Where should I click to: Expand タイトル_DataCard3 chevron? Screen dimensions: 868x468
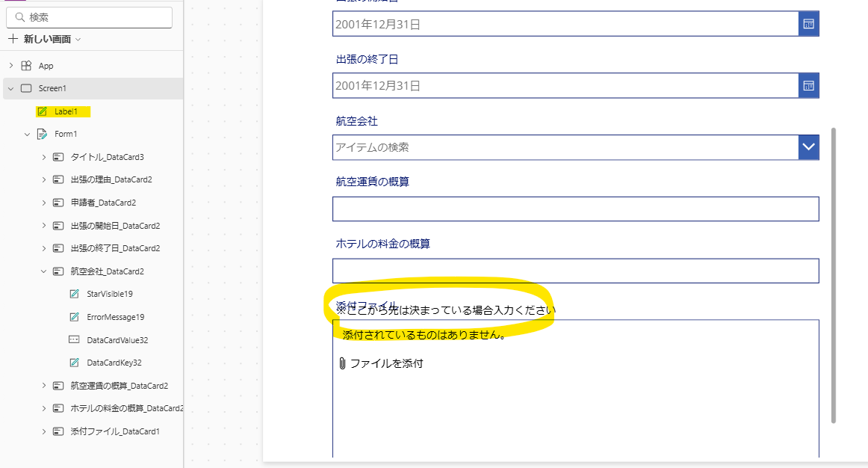click(43, 157)
